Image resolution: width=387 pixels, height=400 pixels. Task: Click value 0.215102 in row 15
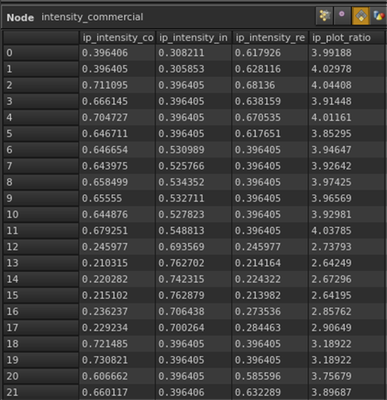(105, 295)
